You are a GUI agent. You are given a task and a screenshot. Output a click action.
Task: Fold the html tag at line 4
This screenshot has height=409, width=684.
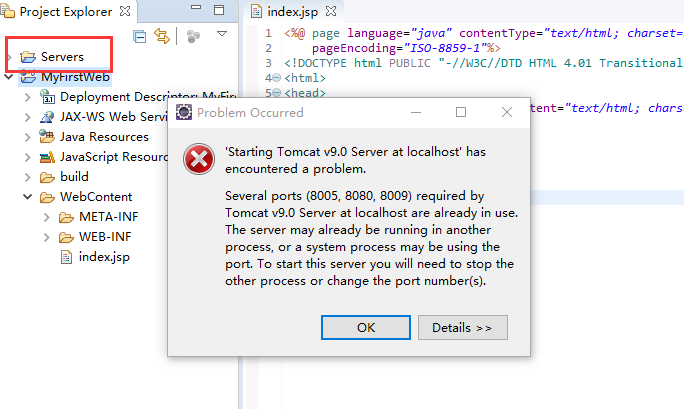[277, 78]
